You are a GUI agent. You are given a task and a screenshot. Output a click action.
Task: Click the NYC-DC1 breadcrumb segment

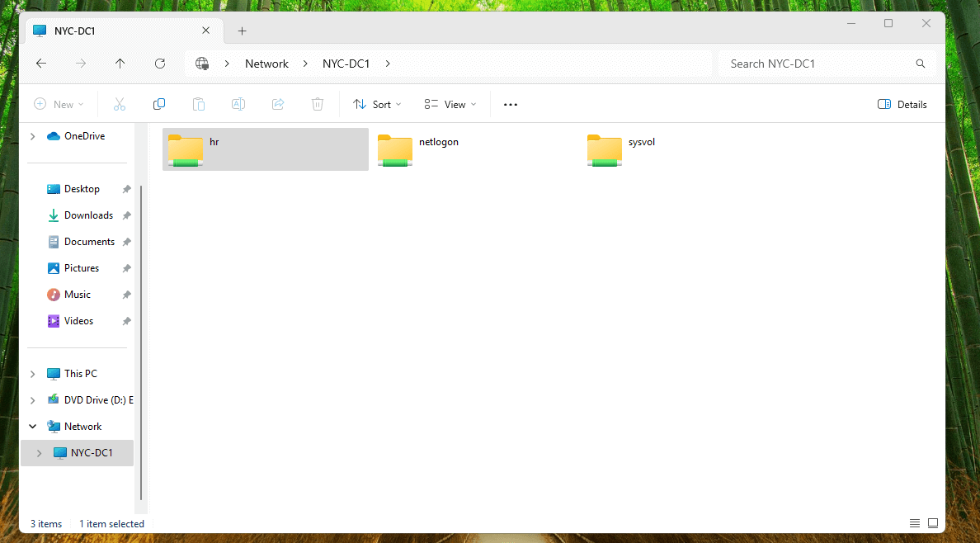[x=346, y=64]
